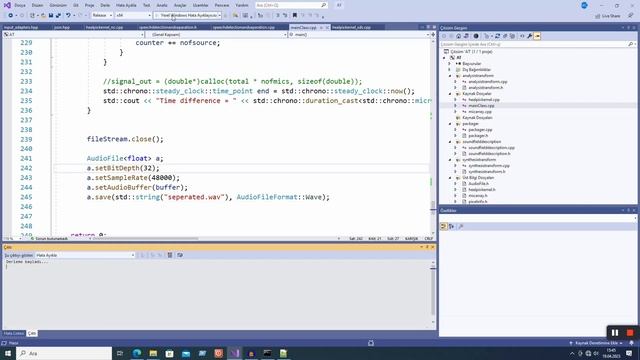Click highlighted preview icon in Solution Explorer toolbar

[537, 36]
